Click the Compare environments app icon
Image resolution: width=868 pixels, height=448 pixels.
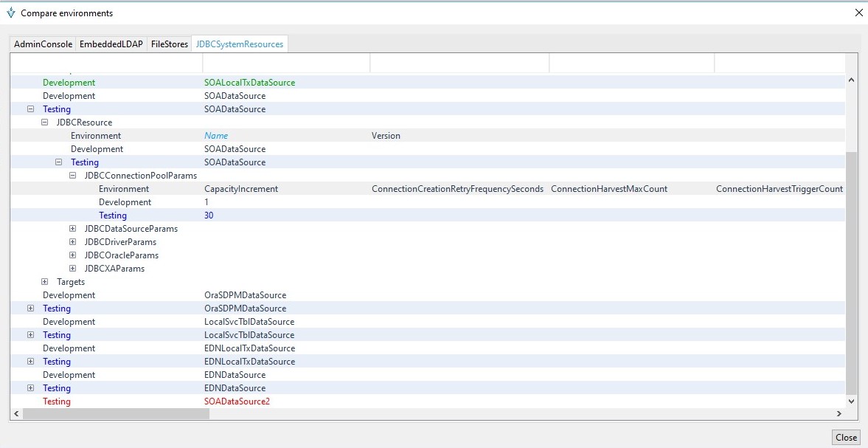[10, 13]
